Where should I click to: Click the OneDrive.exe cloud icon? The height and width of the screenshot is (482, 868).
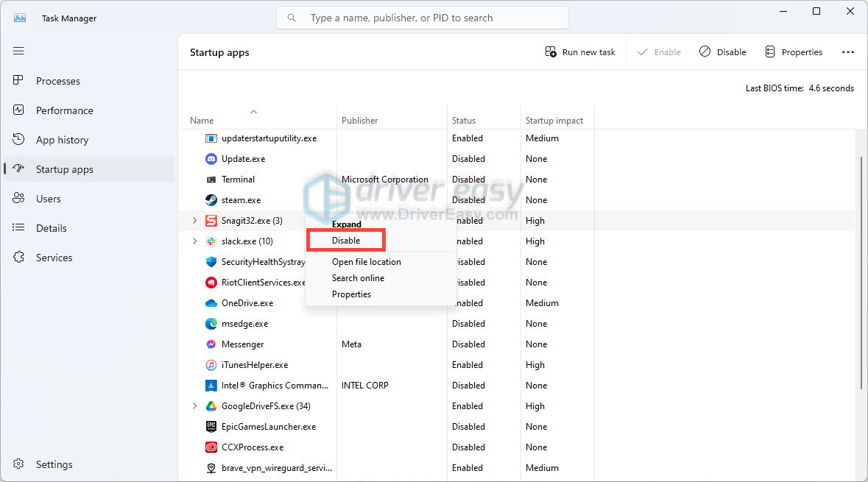211,303
